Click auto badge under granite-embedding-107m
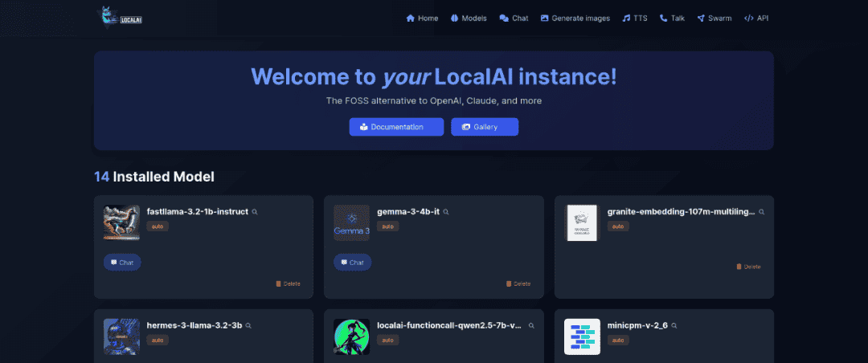The image size is (868, 363). [x=618, y=226]
